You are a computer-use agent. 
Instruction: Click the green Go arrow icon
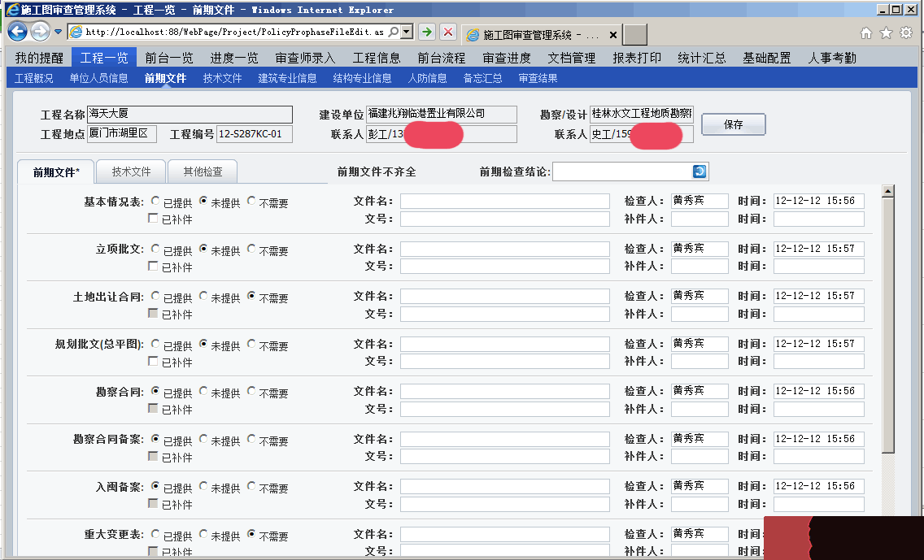[427, 32]
